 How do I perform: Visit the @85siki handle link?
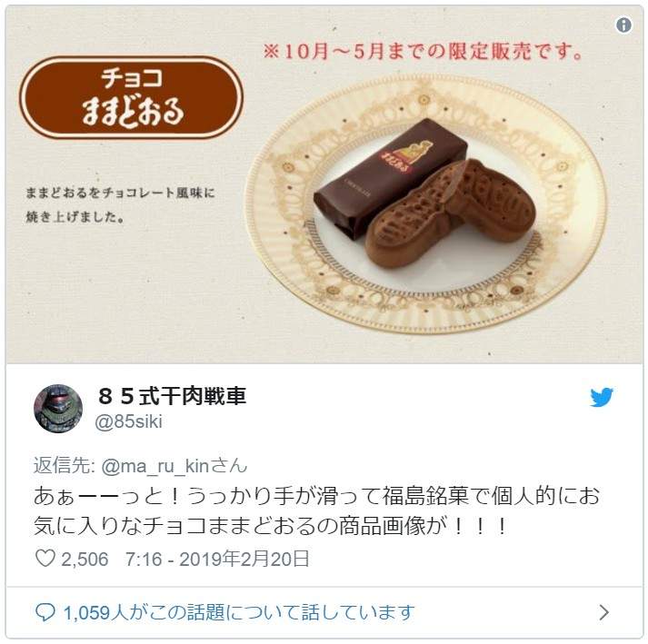pos(128,421)
